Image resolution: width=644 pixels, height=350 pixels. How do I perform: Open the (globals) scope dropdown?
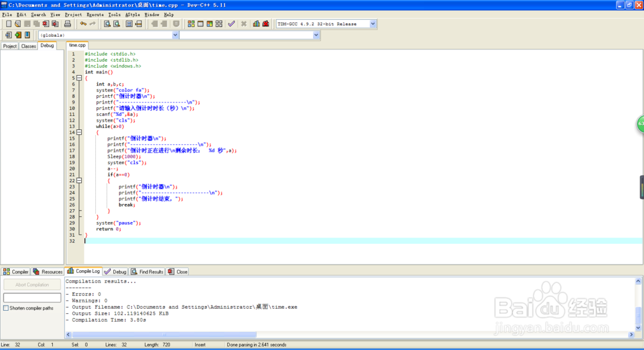(175, 35)
